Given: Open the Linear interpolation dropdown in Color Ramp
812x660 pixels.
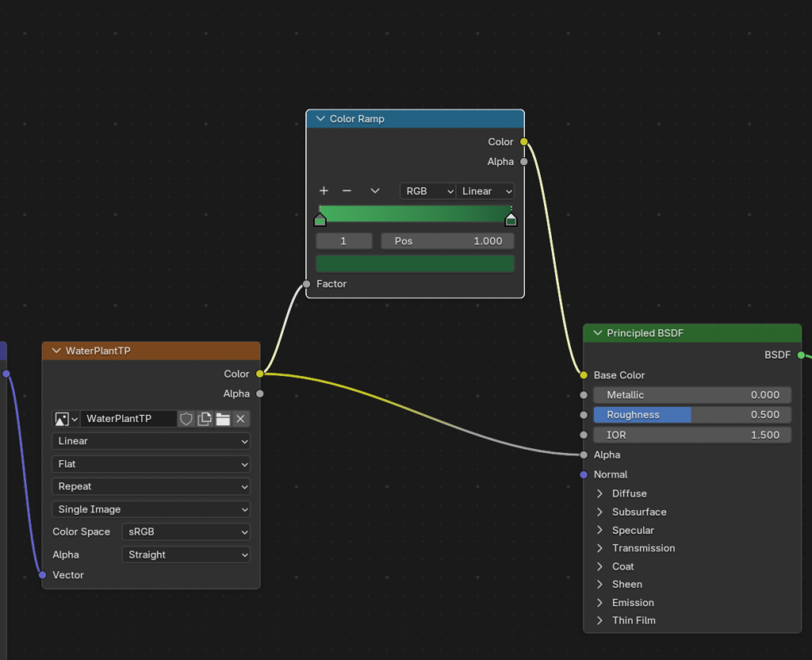Looking at the screenshot, I should (x=485, y=191).
